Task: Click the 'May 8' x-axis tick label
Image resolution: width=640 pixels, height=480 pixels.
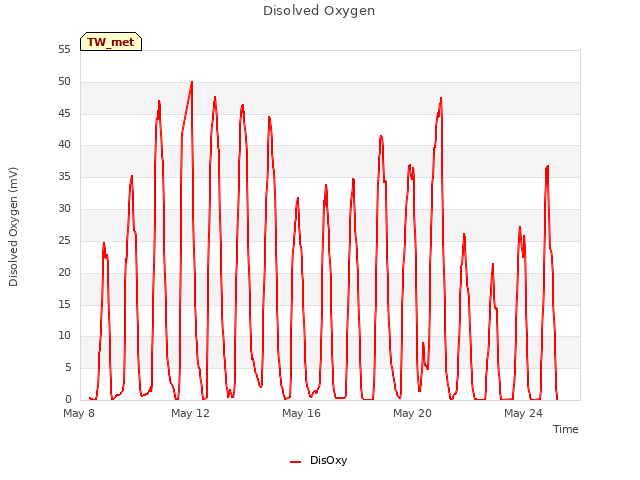Action: coord(79,413)
